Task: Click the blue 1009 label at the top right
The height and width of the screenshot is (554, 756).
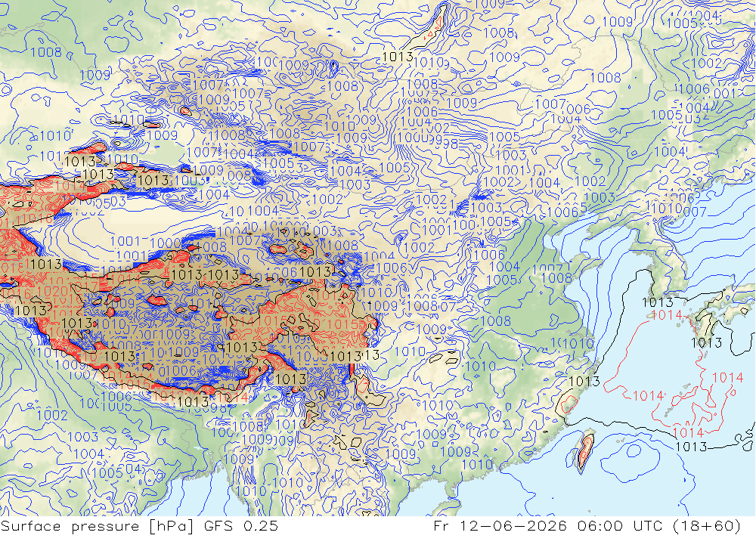Action: click(x=618, y=22)
